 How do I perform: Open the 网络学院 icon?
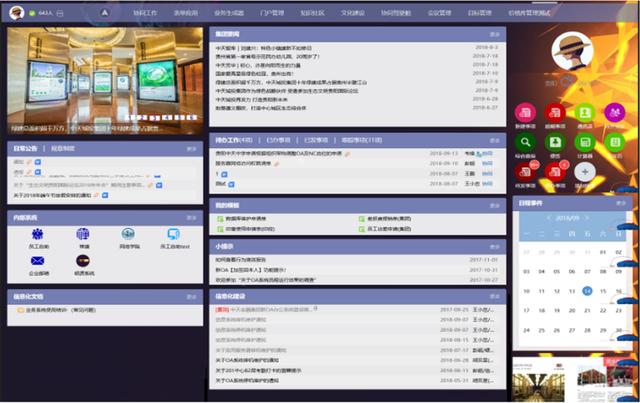[x=129, y=234]
